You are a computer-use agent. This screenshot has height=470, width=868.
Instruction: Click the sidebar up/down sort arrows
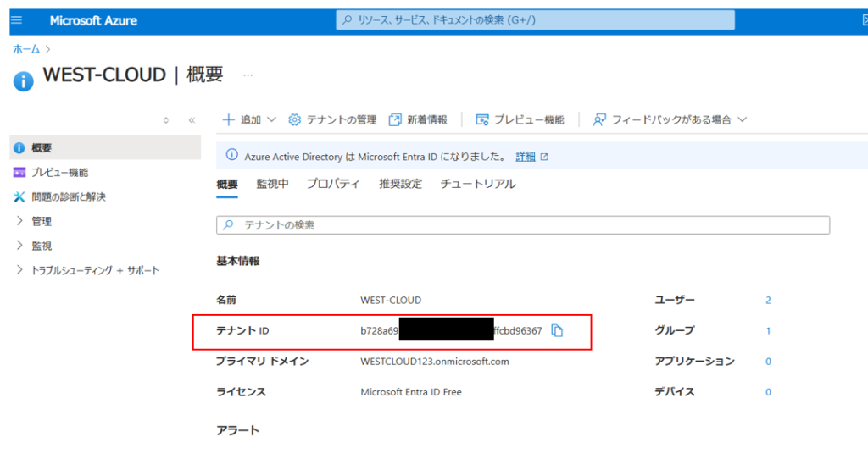(x=165, y=120)
